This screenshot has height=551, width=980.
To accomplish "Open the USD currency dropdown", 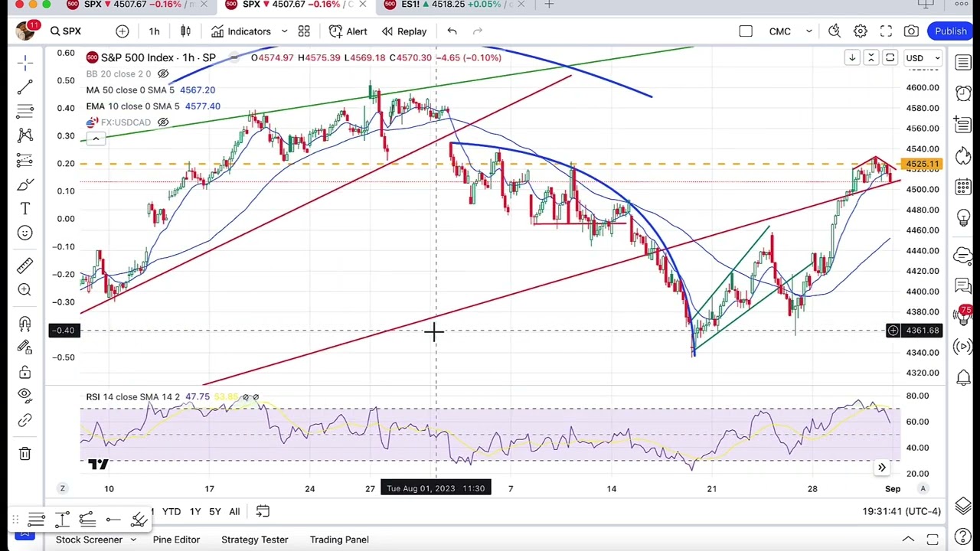I will point(922,58).
